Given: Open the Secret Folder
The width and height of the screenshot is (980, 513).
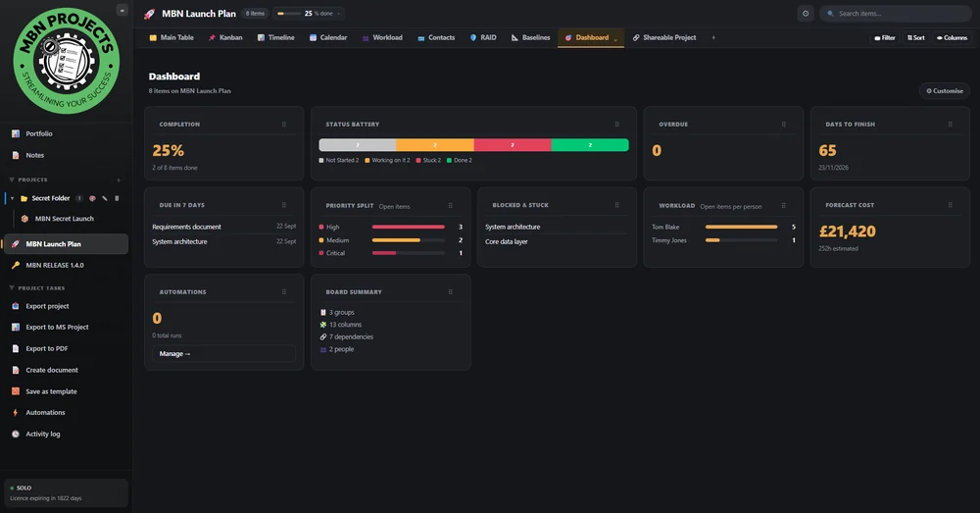Looking at the screenshot, I should 51,198.
